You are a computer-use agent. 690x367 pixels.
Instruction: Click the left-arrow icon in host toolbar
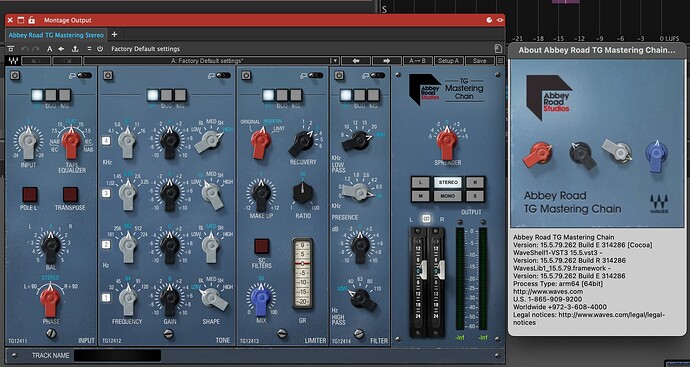(61, 49)
